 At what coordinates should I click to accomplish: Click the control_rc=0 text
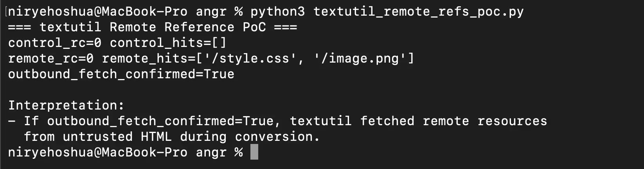[x=51, y=43]
